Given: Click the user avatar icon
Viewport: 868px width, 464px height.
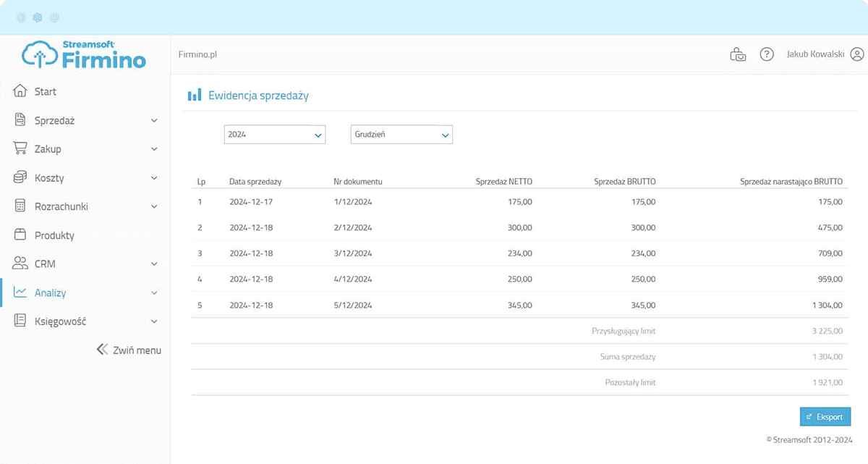Looking at the screenshot, I should [857, 54].
